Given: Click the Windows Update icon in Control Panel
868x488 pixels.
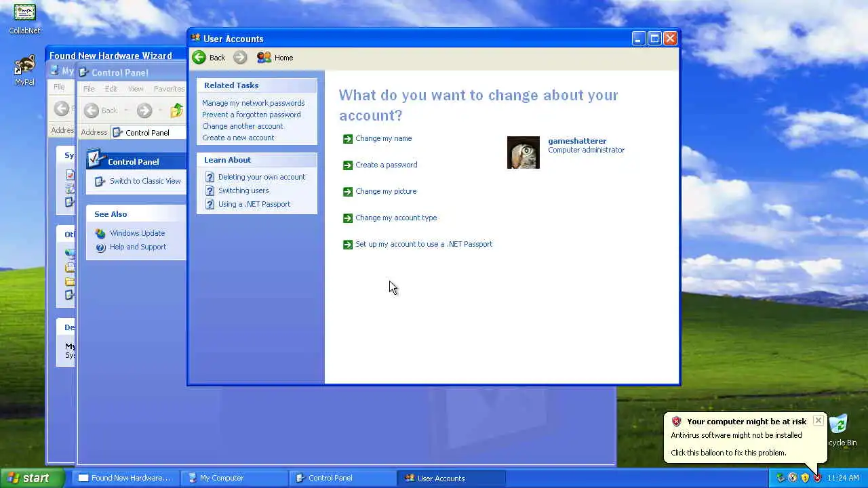Looking at the screenshot, I should pos(100,234).
